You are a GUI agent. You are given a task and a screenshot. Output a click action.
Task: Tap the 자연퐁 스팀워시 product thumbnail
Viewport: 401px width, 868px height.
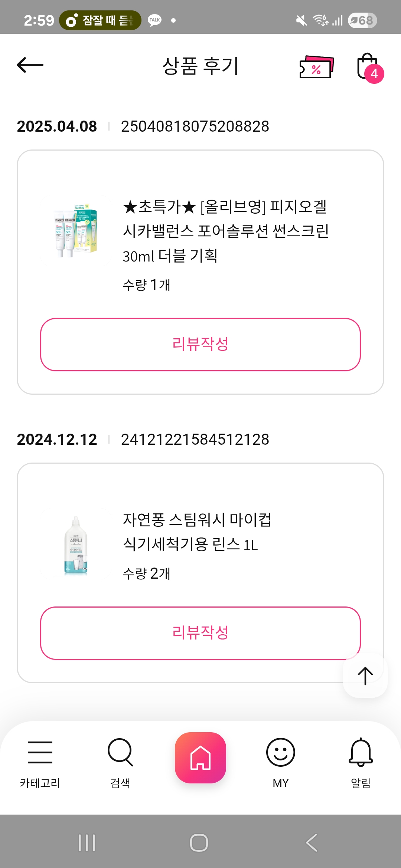[76, 545]
